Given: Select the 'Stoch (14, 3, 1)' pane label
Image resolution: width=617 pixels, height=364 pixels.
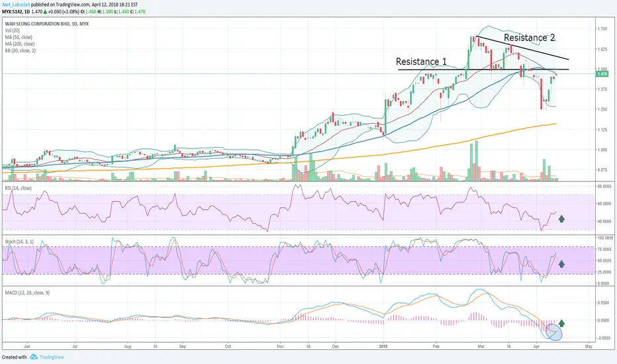Looking at the screenshot, I should tap(19, 242).
